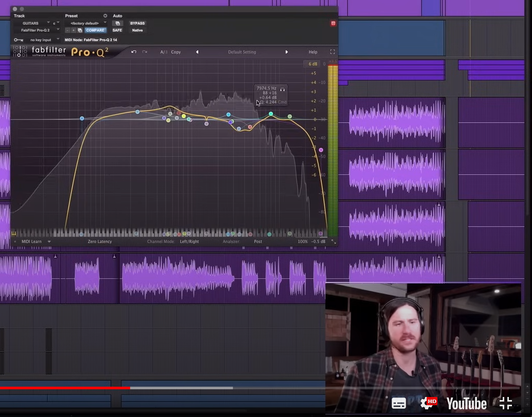The height and width of the screenshot is (417, 532).
Task: Click the Track label
Action: [20, 16]
